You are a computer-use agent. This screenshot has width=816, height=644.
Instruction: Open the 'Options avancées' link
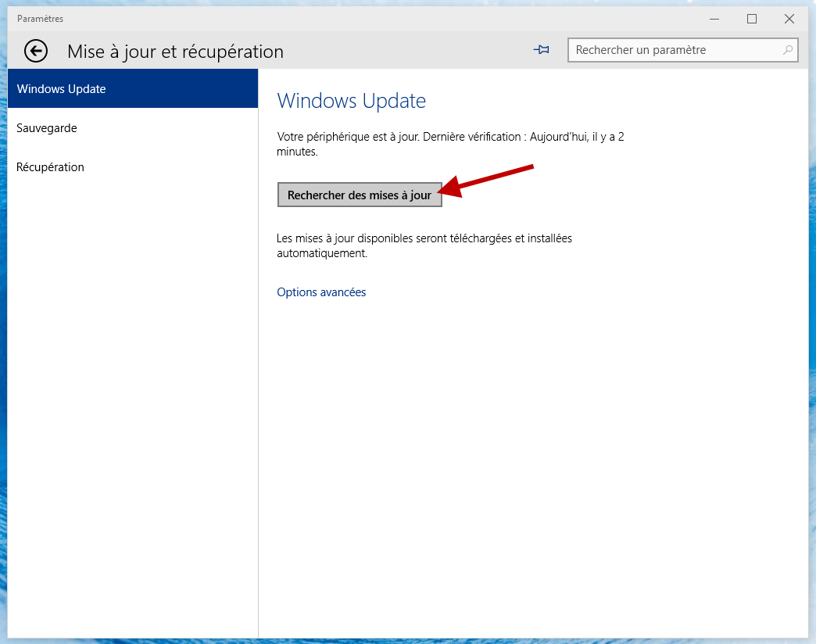[321, 292]
